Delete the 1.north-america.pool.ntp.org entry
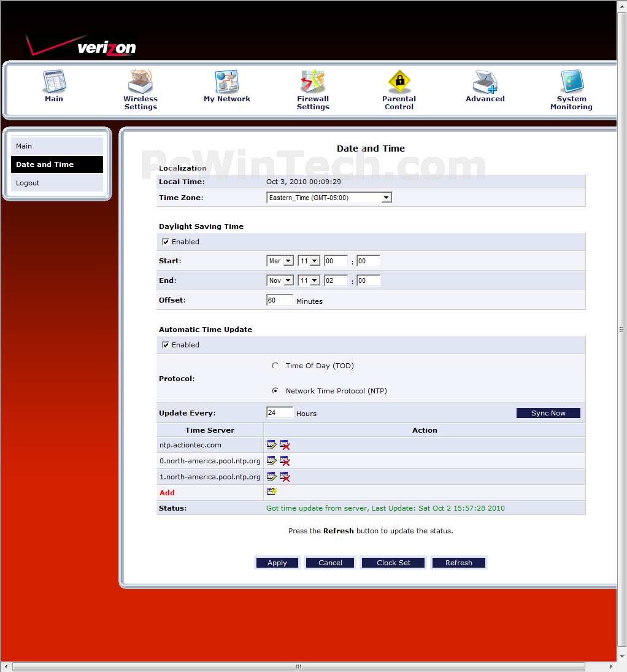Screen dimensions: 627x672 (x=285, y=477)
